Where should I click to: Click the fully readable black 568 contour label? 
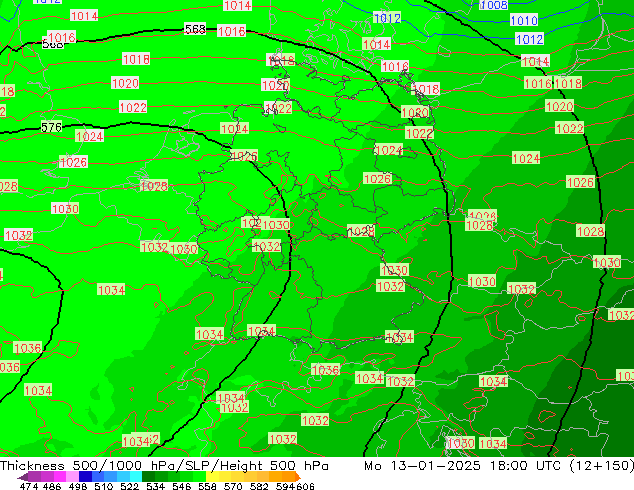(195, 29)
